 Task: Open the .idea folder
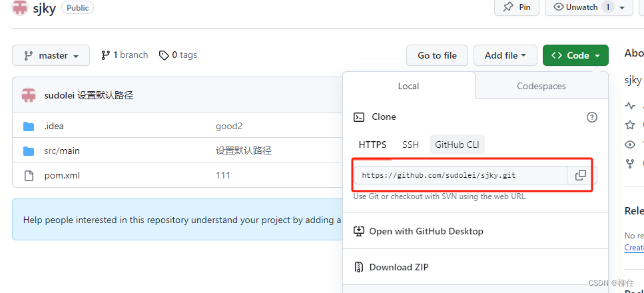click(54, 126)
